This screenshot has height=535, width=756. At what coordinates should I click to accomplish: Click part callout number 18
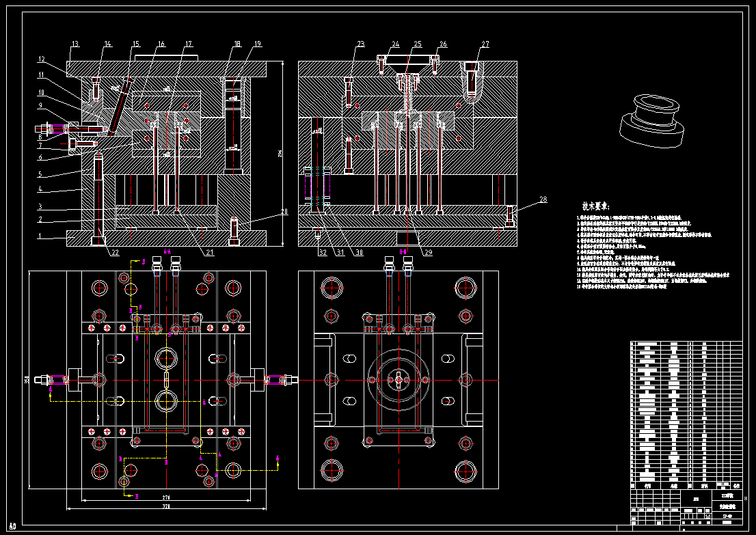(237, 44)
